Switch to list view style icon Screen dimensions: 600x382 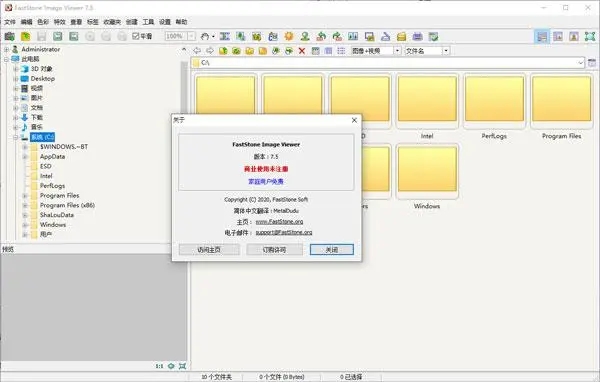point(341,51)
